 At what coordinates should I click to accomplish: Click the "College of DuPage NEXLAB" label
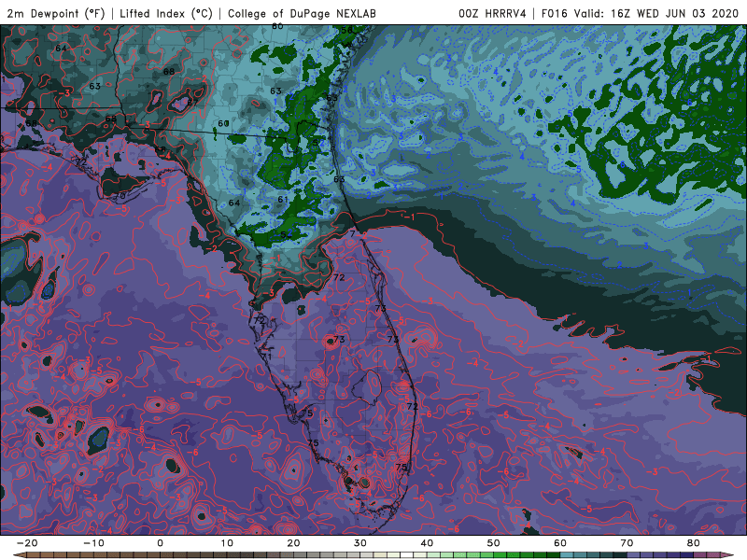point(302,13)
